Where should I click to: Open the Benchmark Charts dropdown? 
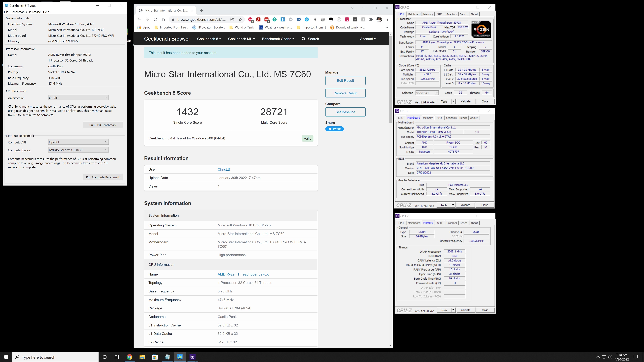pos(278,39)
